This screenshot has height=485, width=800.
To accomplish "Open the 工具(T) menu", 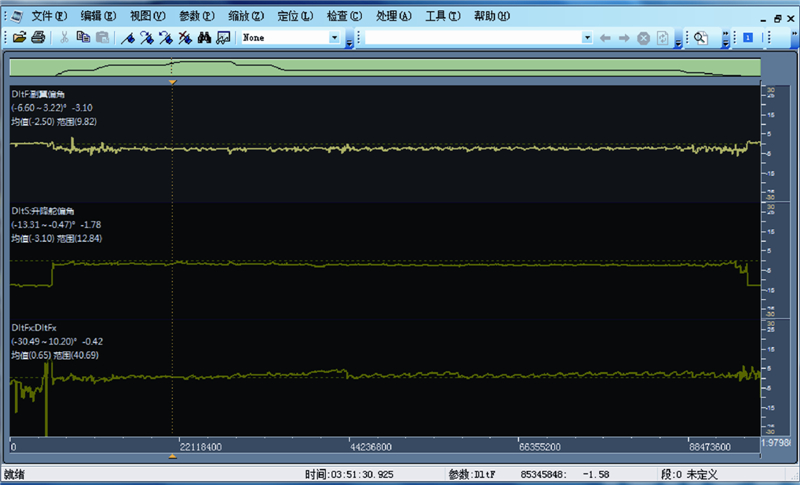I will tap(443, 16).
